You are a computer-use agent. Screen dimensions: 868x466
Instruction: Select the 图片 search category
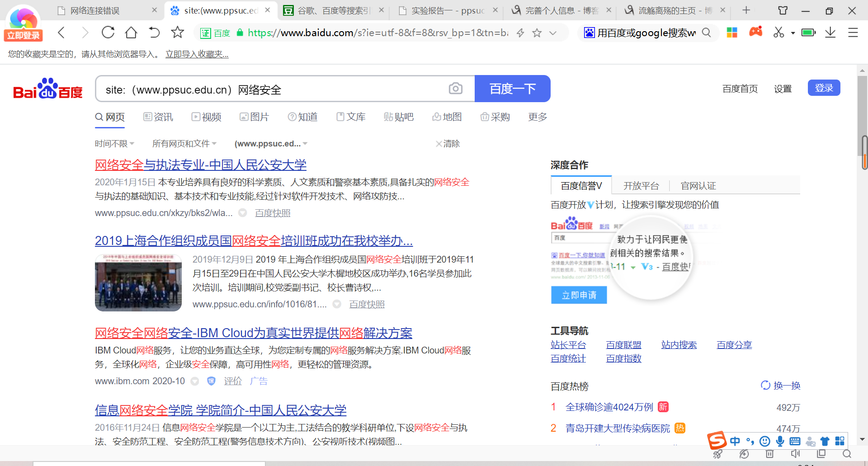click(254, 117)
